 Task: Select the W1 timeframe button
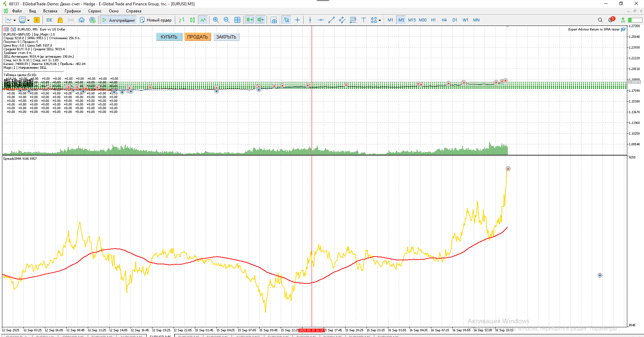tap(465, 20)
